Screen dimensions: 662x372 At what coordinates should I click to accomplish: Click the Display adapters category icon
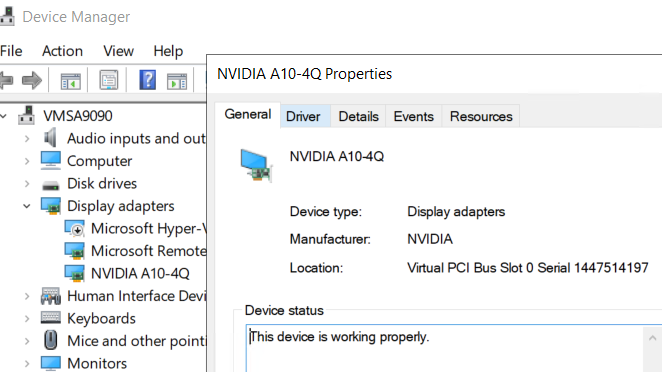[51, 206]
